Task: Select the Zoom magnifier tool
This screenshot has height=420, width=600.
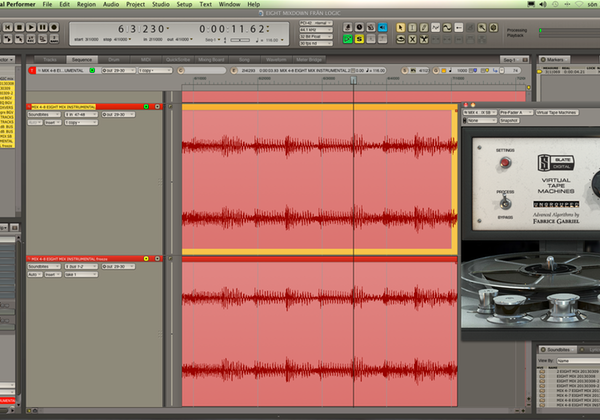Action: [482, 28]
